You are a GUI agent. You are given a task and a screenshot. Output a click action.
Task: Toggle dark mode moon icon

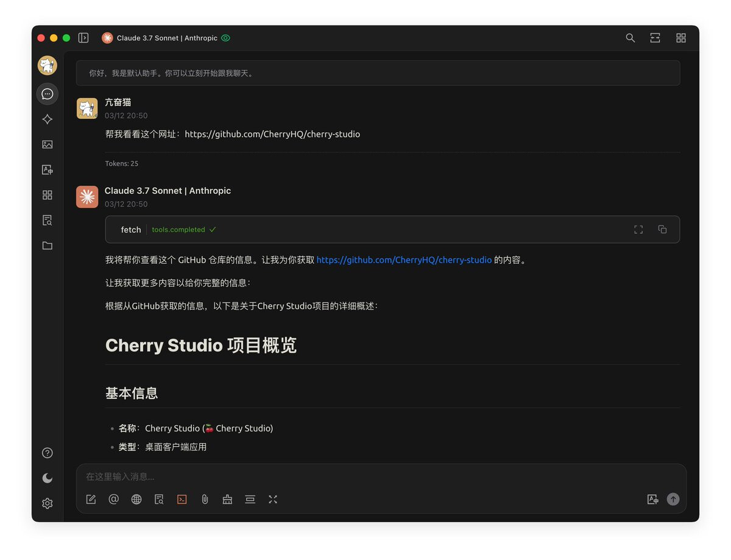click(x=48, y=478)
